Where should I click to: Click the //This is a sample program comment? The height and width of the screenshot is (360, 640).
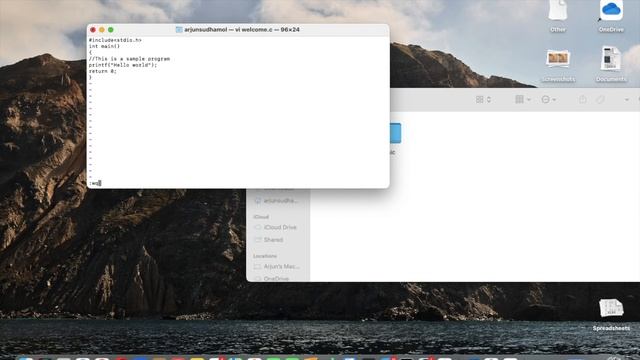[129, 59]
